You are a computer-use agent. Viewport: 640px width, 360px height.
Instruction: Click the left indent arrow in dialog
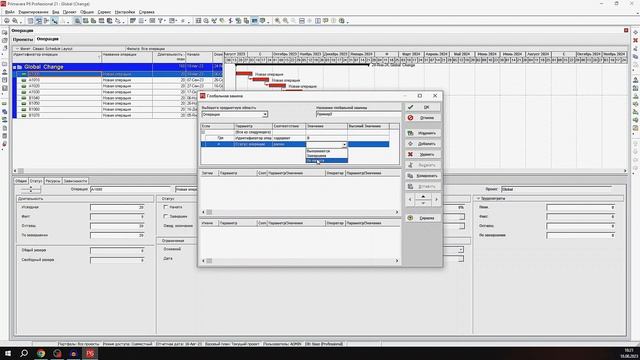[410, 200]
